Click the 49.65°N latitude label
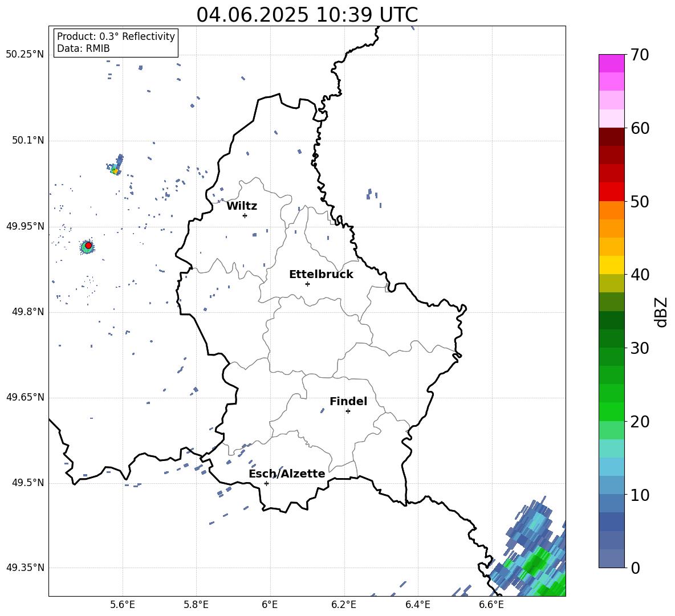 pyautogui.click(x=25, y=397)
